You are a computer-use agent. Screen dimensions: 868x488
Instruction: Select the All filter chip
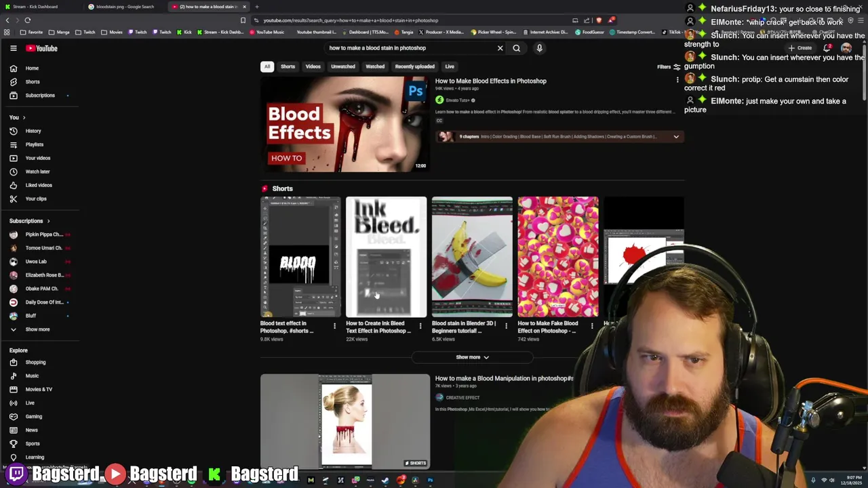point(267,66)
